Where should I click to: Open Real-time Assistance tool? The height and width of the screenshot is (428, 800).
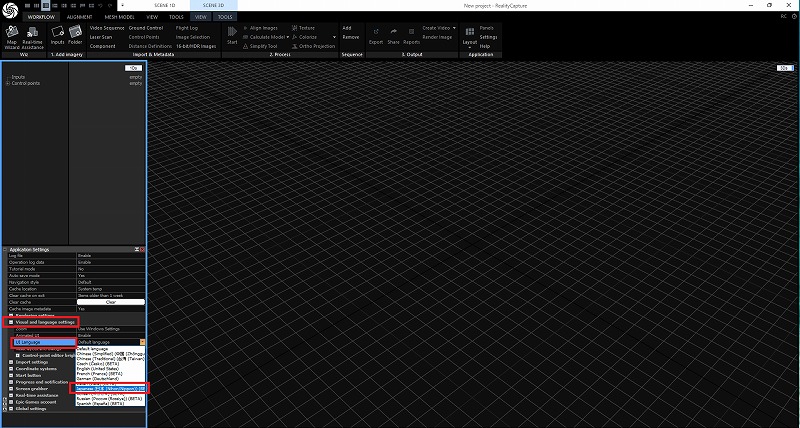click(33, 37)
